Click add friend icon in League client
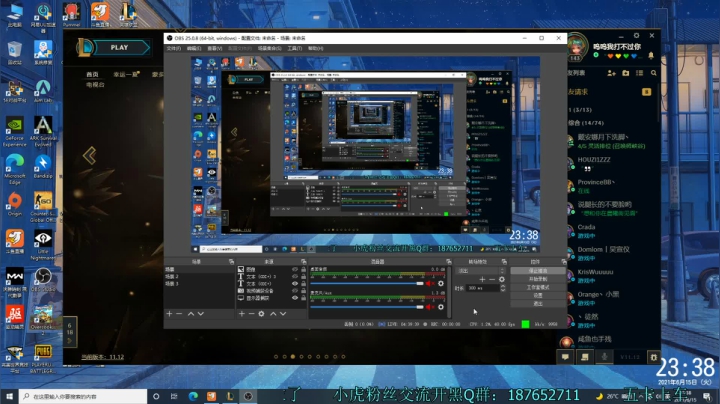The width and height of the screenshot is (720, 404). point(611,73)
